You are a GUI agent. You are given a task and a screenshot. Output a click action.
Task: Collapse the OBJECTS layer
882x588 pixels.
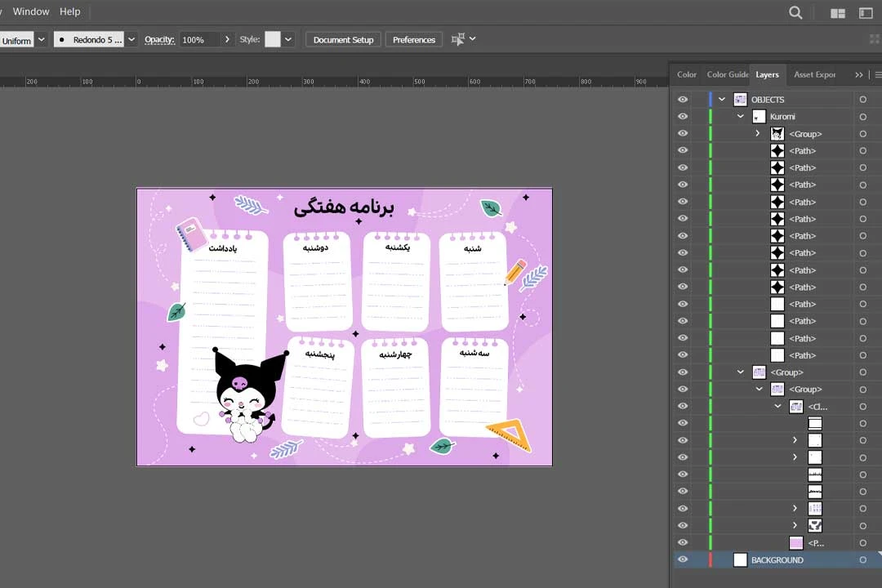[722, 100]
